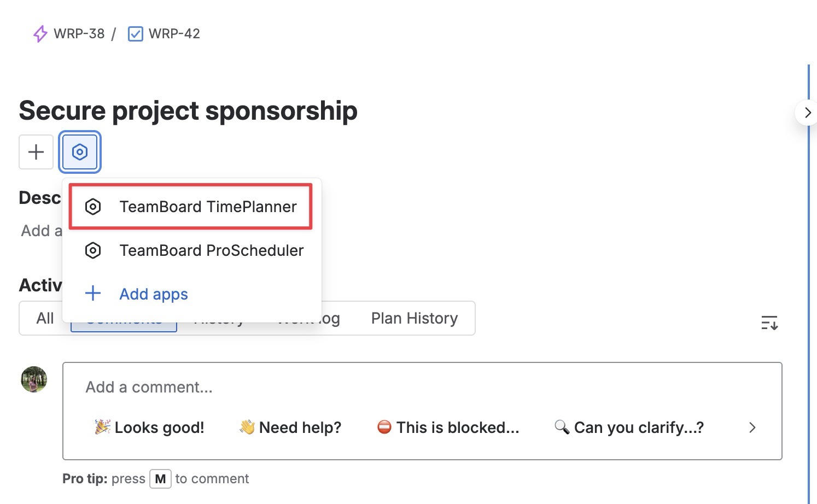Image resolution: width=817 pixels, height=504 pixels.
Task: Click the hexagon icon beside TeamBoard TimePlanner
Action: click(x=93, y=207)
